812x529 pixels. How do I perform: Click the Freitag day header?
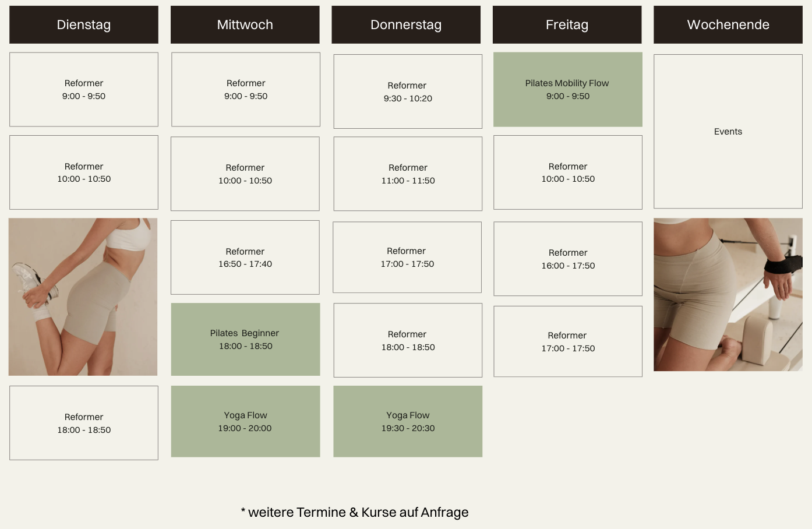click(567, 24)
